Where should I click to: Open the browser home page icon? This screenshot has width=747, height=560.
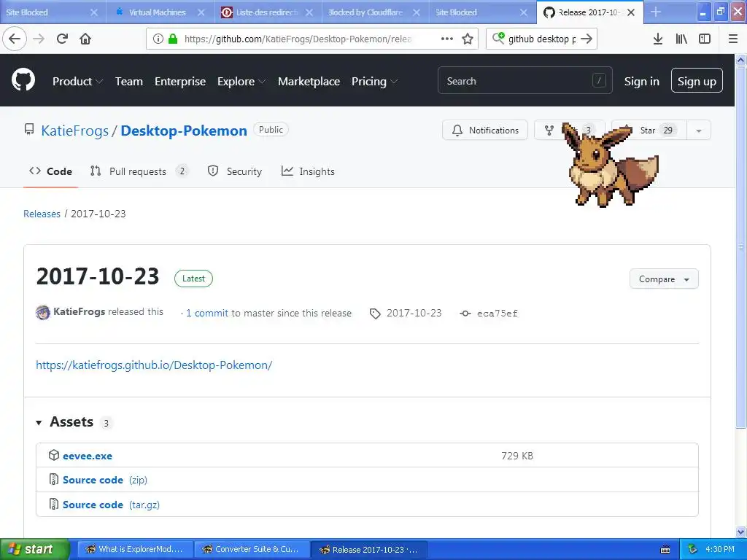85,39
